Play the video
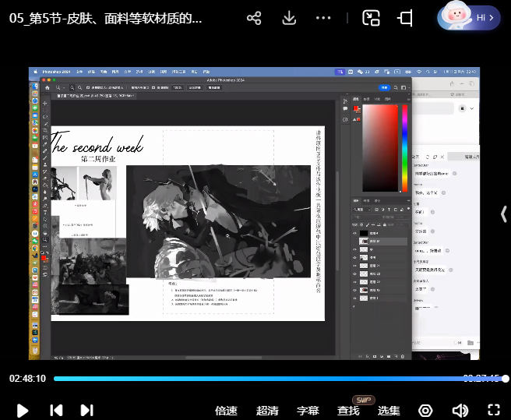Viewport: 511px width, 420px height. tap(23, 410)
